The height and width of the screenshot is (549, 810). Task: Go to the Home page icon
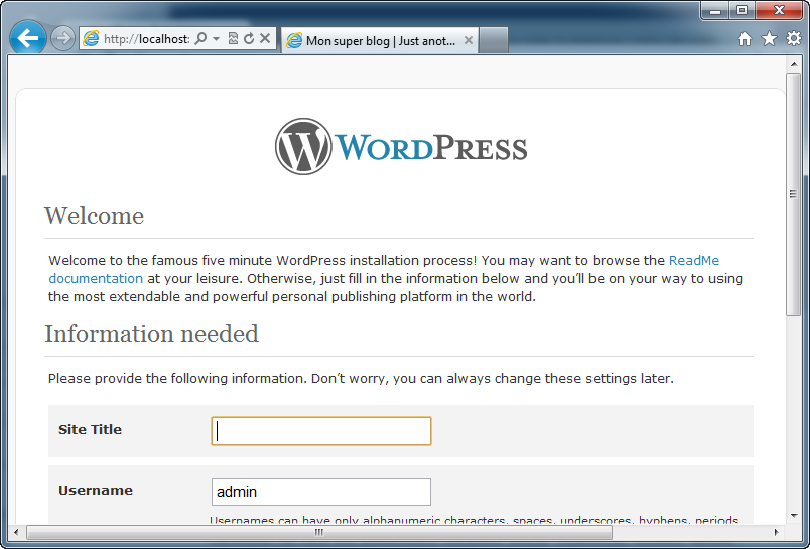[x=744, y=39]
